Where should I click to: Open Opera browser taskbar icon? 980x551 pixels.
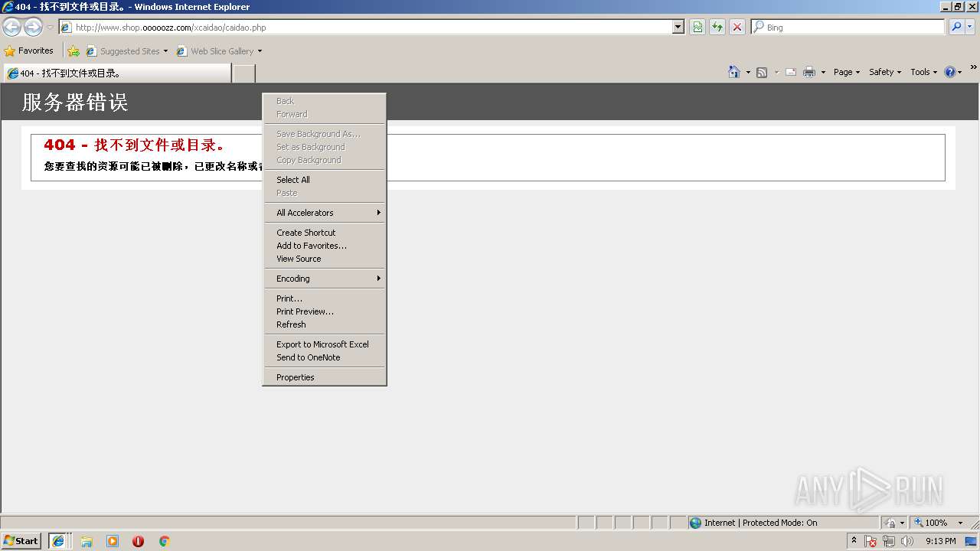pyautogui.click(x=138, y=541)
